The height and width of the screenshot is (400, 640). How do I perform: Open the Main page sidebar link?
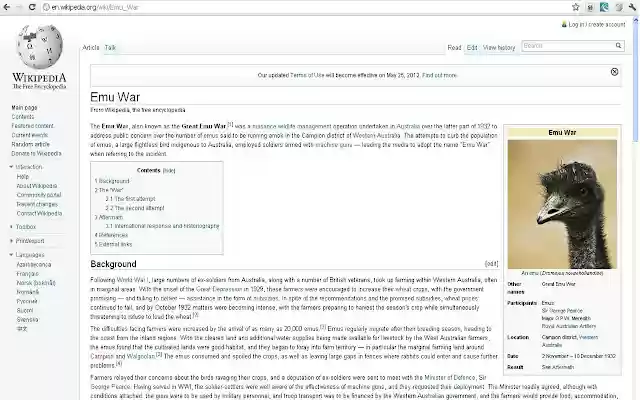tap(24, 108)
